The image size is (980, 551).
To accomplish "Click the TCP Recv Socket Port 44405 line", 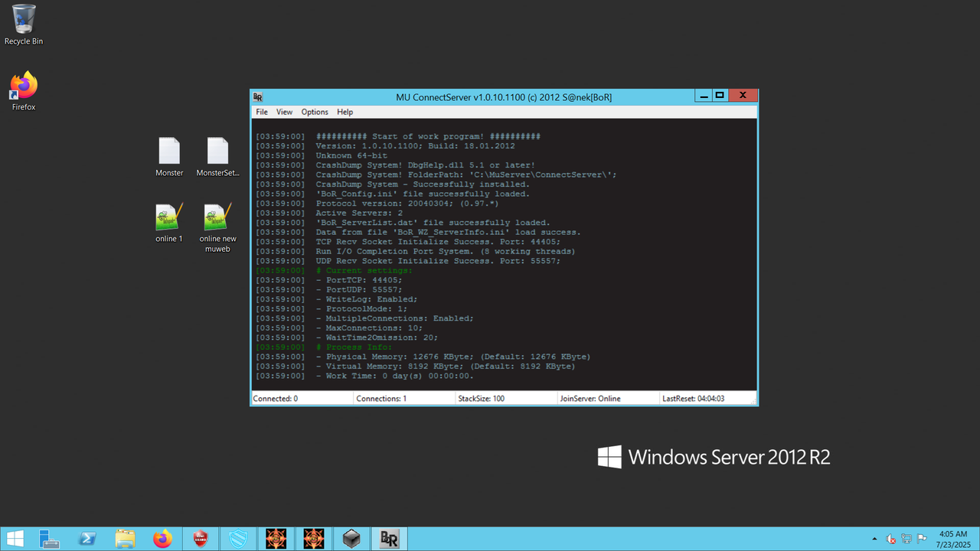I will 408,242.
